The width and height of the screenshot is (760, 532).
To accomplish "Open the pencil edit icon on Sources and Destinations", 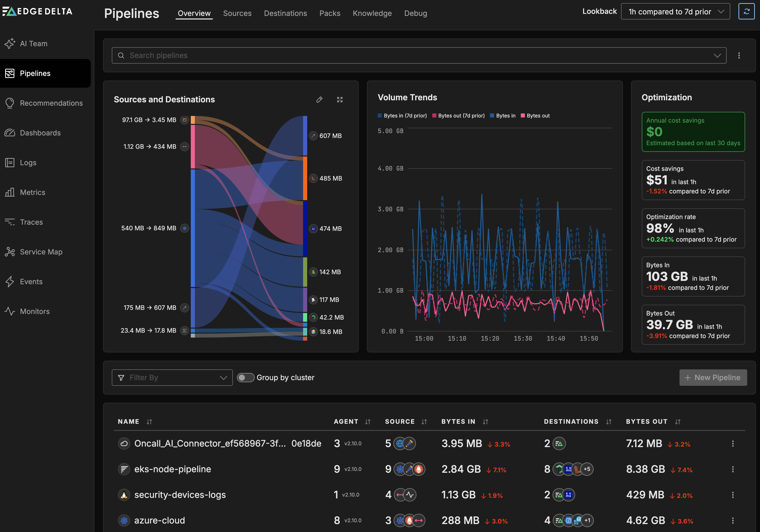I will tap(319, 99).
